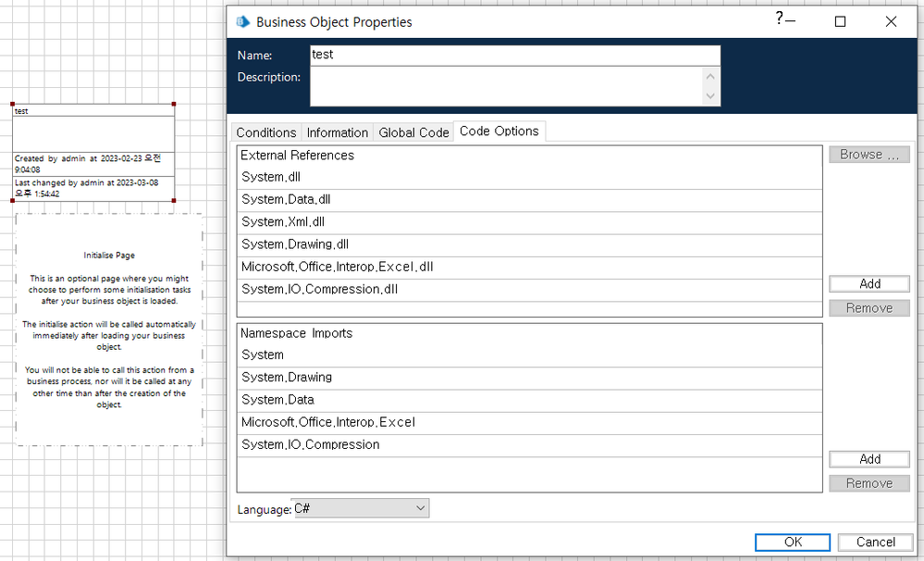Click the test title of the info box on canvas

pyautogui.click(x=22, y=111)
